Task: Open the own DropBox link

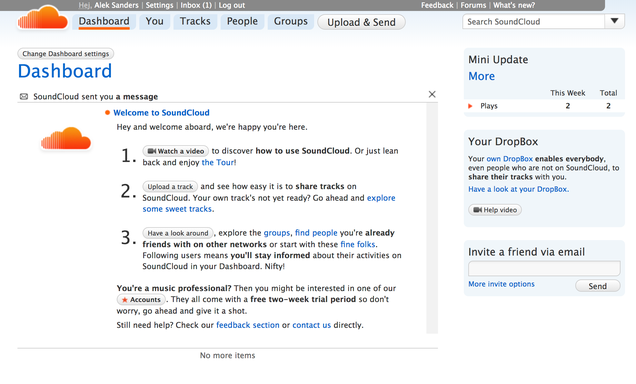Action: [509, 159]
